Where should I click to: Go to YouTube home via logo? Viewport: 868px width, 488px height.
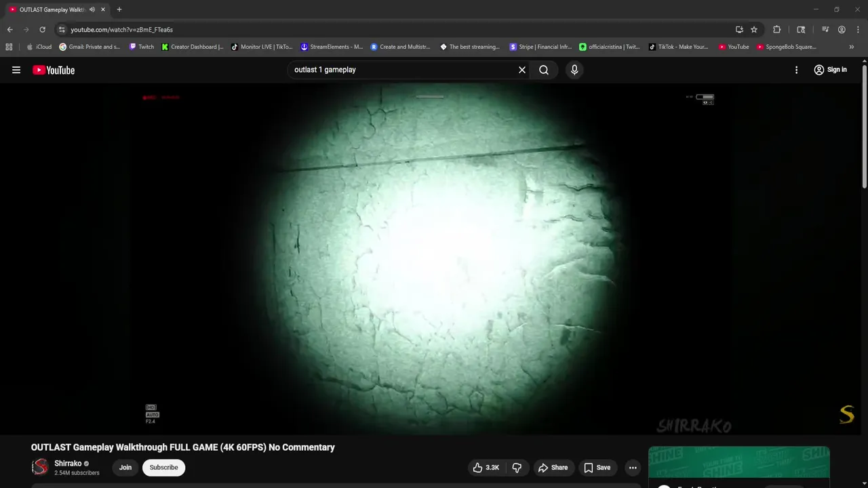(x=54, y=70)
